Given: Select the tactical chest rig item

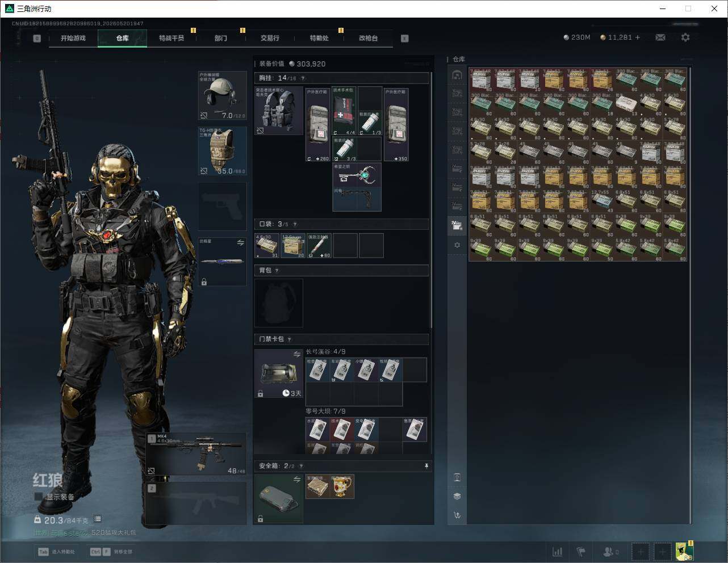Looking at the screenshot, I should 278,111.
